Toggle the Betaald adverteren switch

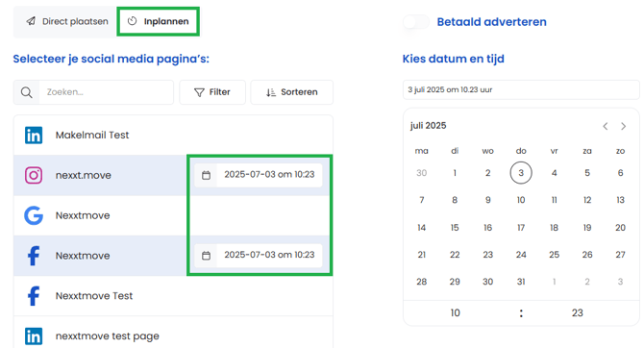coord(416,22)
